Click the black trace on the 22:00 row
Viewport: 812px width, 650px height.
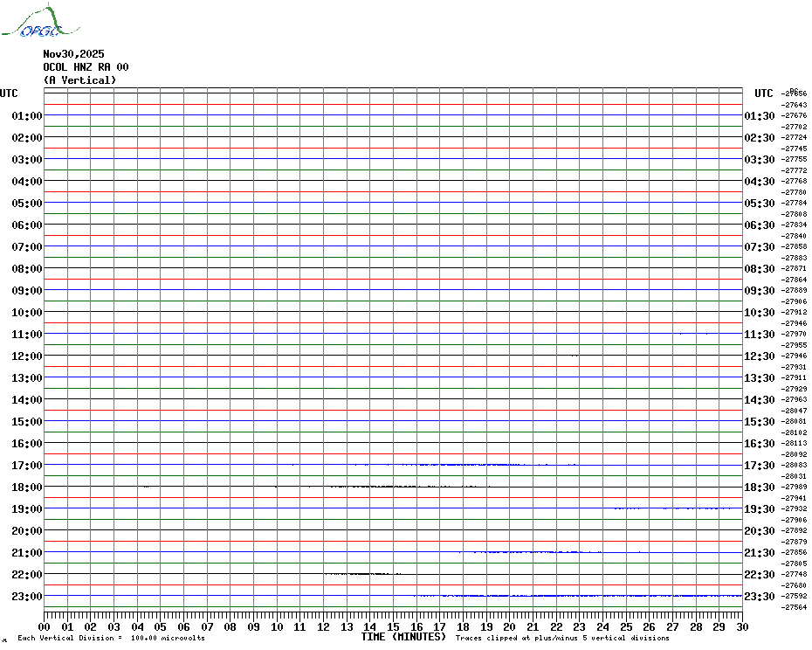(358, 574)
